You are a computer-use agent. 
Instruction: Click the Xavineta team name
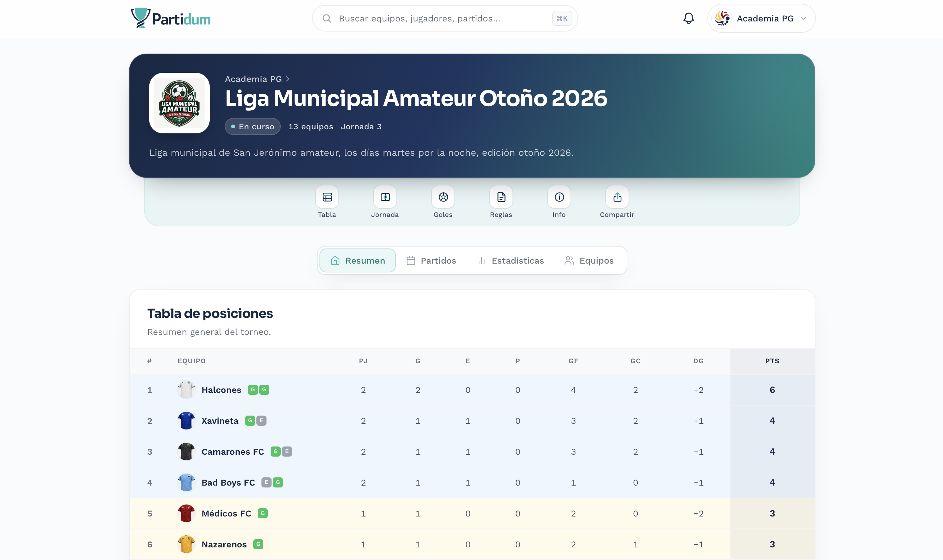tap(220, 421)
